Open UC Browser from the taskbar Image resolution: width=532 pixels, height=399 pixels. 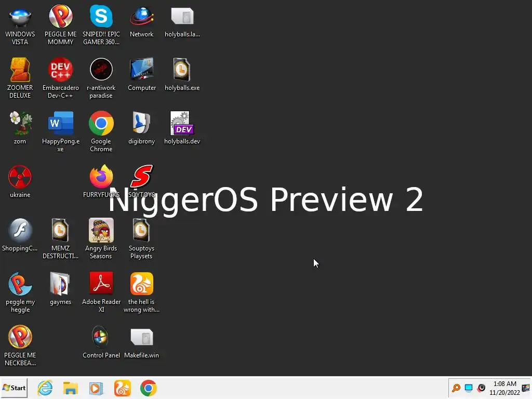[x=123, y=388]
